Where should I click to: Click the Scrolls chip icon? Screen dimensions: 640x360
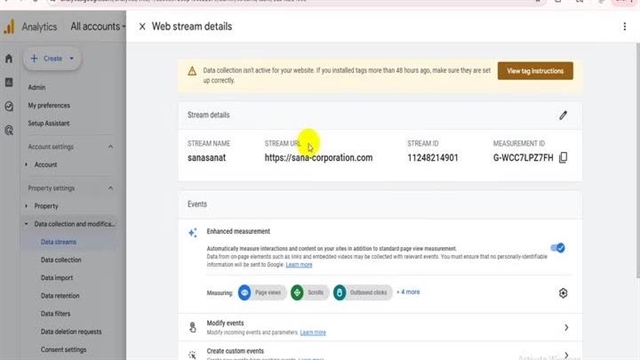297,293
